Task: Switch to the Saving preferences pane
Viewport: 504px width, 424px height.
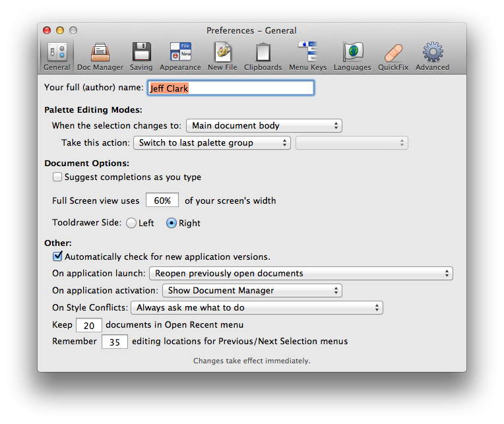Action: click(x=141, y=56)
